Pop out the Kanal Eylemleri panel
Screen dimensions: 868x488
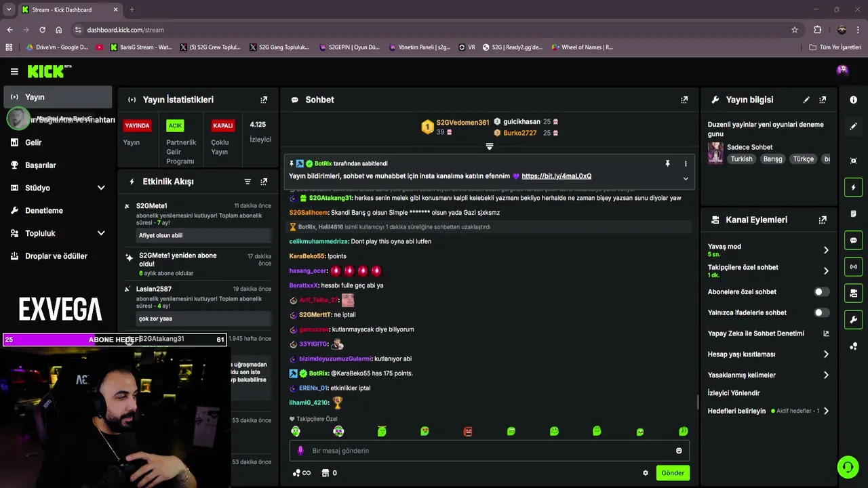(823, 220)
